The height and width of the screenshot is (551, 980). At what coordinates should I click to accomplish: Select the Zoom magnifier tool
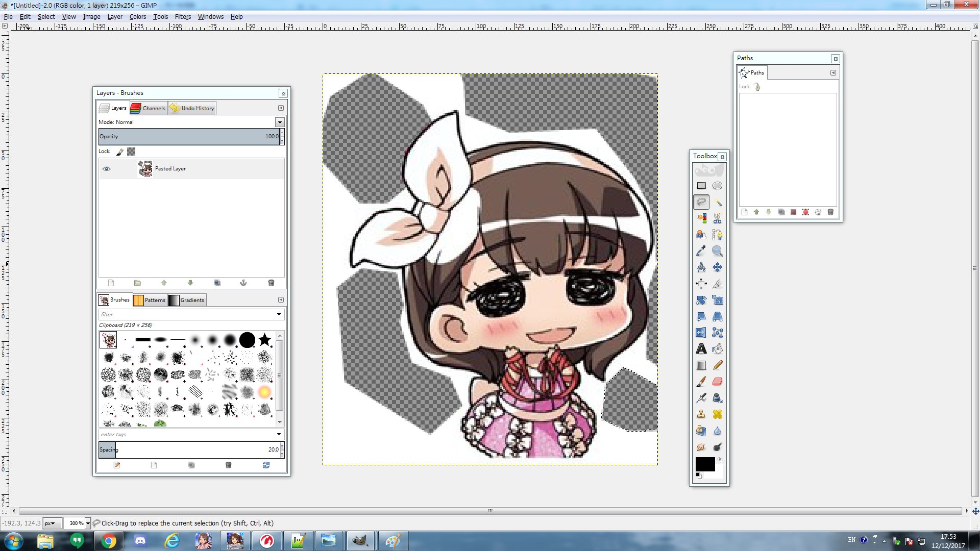point(717,251)
